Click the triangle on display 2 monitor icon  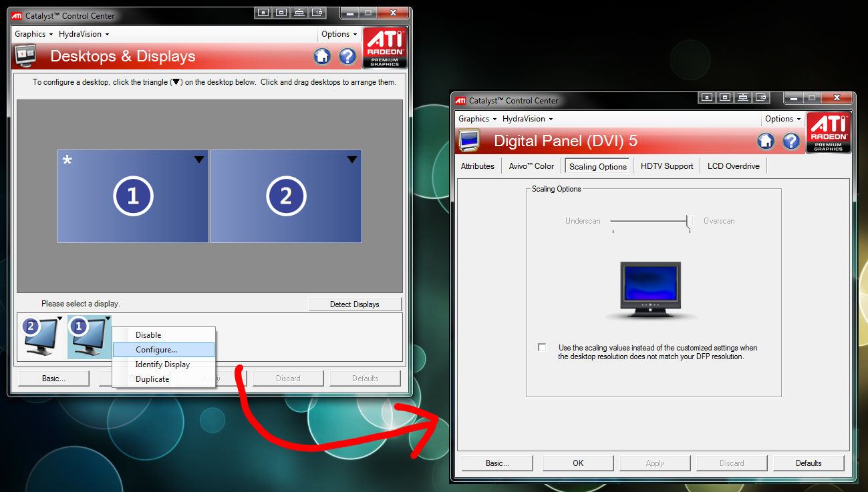pyautogui.click(x=59, y=318)
